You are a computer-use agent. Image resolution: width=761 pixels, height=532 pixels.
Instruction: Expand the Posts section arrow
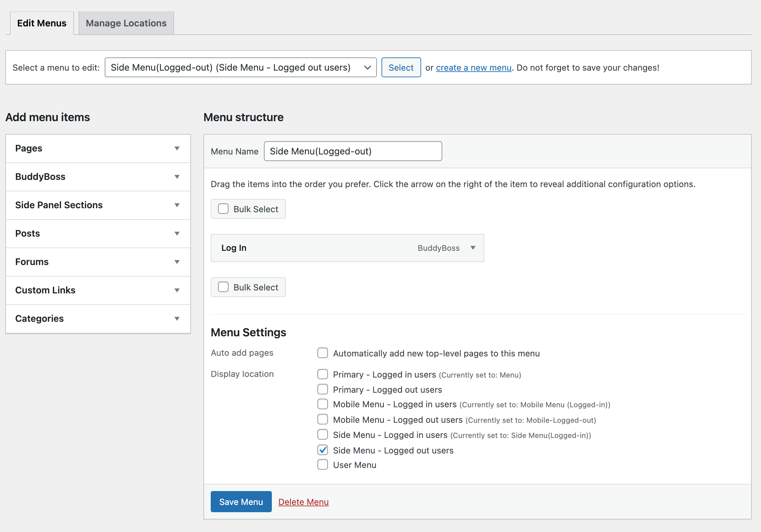[177, 234]
